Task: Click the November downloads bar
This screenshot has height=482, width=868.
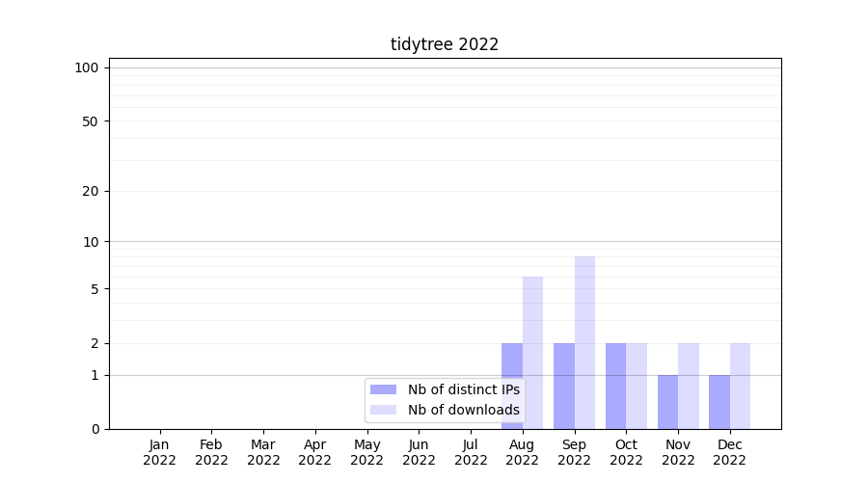Action: click(x=689, y=386)
